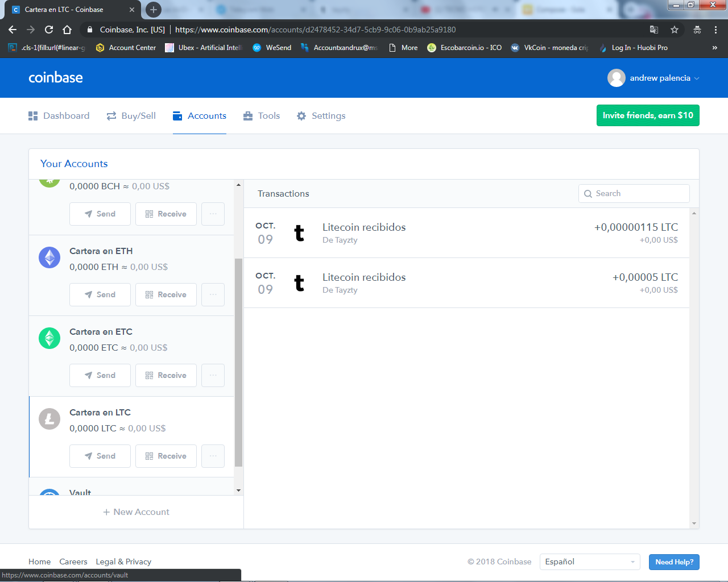Click the Need Help? button

[674, 562]
